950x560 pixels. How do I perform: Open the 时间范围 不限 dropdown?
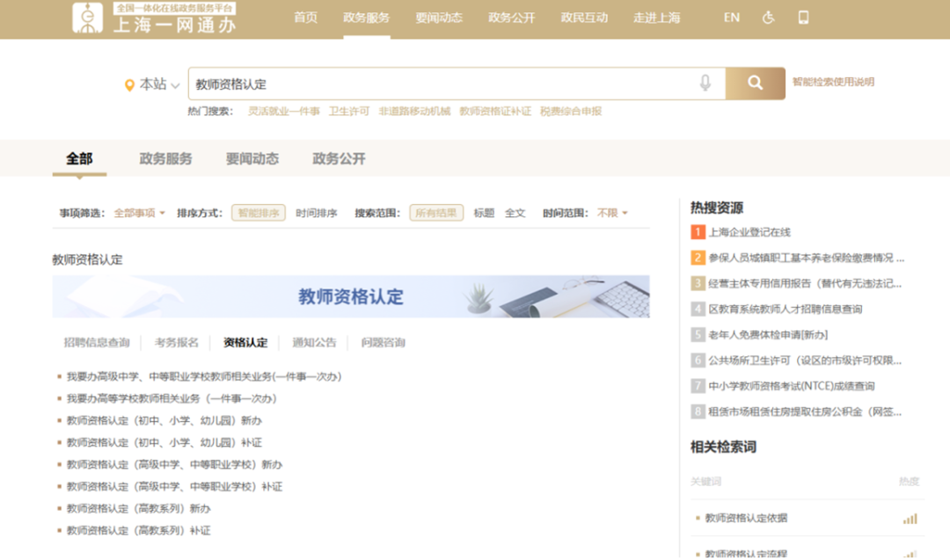click(612, 213)
